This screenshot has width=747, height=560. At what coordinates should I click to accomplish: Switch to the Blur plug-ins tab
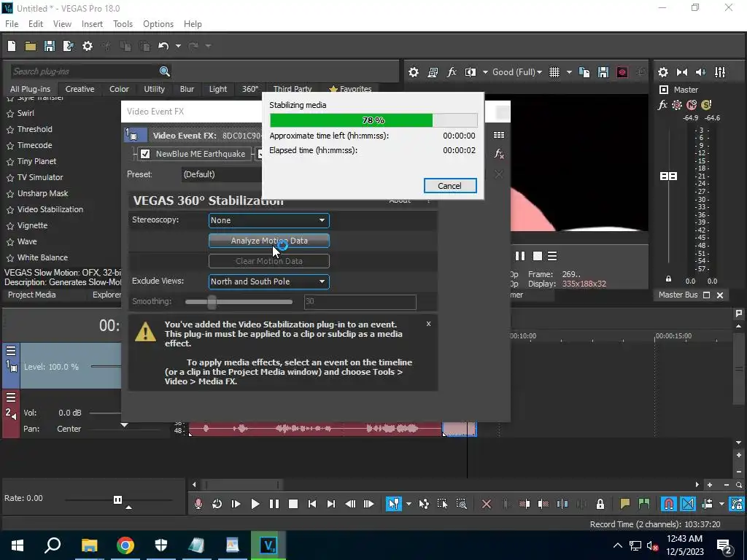point(187,89)
